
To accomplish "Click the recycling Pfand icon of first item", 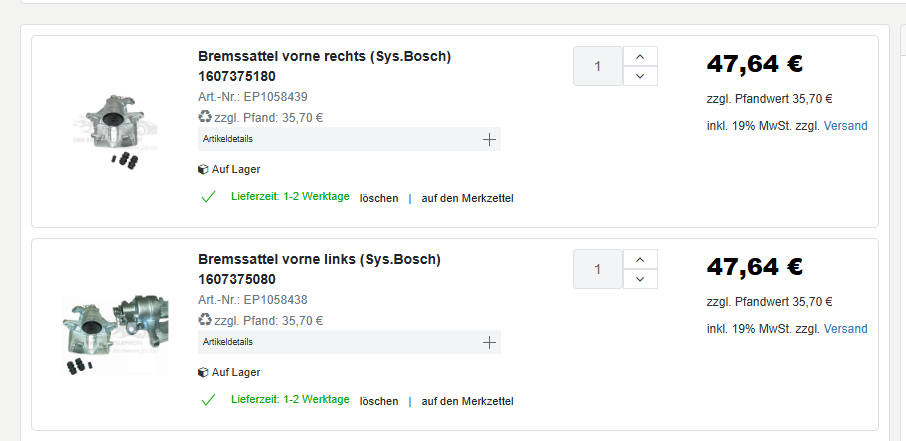I will point(205,117).
